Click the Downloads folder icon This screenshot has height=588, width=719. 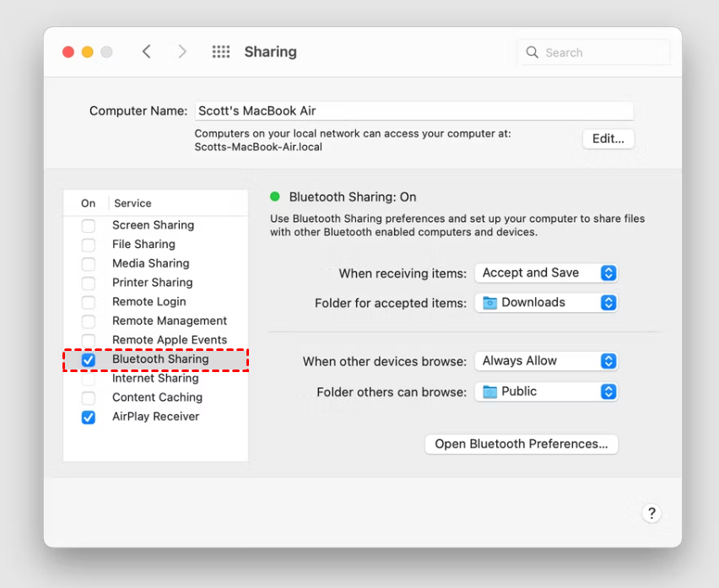pyautogui.click(x=489, y=303)
